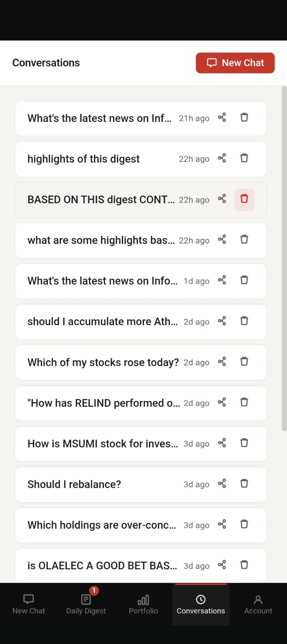Image resolution: width=287 pixels, height=644 pixels.
Task: Share the 'Should I rebalance?' conversation
Action: pyautogui.click(x=222, y=483)
